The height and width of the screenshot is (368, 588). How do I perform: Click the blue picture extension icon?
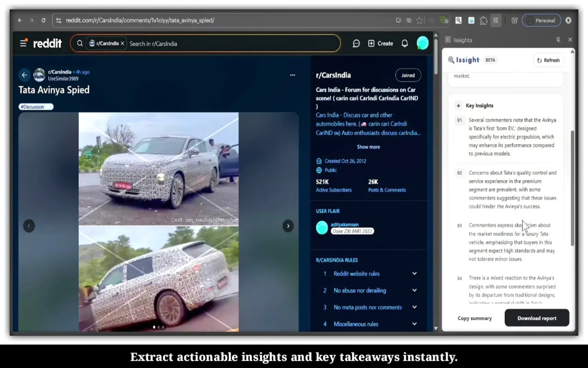[471, 20]
